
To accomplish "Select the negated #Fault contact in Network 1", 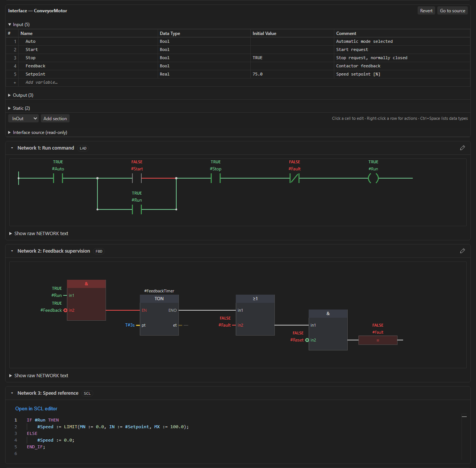I will (295, 178).
